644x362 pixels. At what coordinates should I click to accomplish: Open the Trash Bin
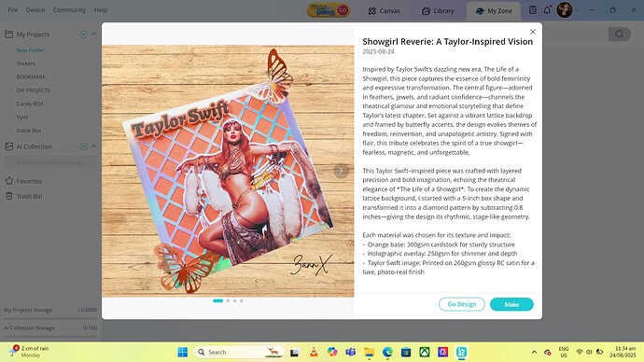23,196
